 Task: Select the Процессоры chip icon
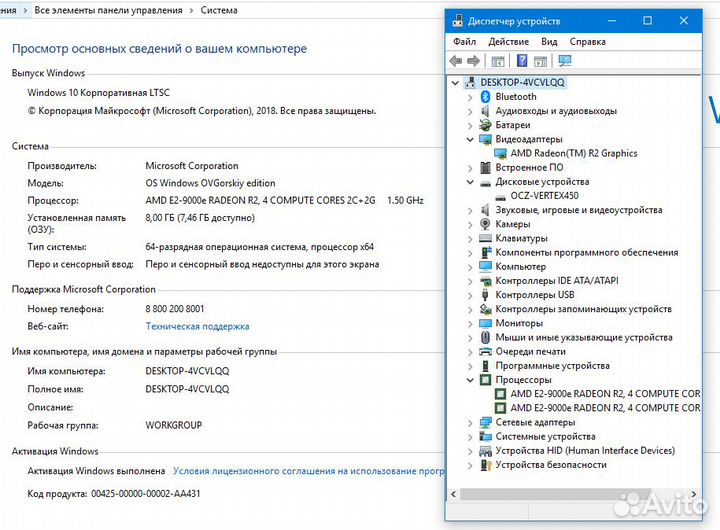(485, 380)
